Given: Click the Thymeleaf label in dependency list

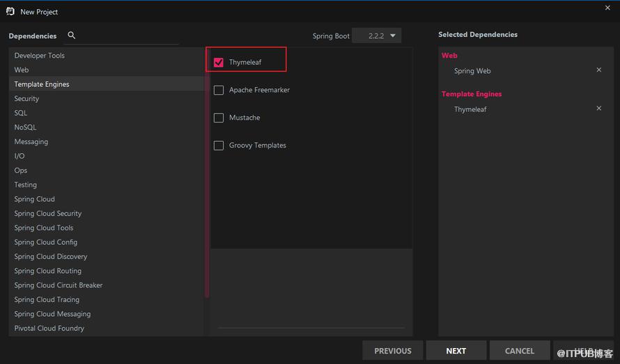Looking at the screenshot, I should coord(245,62).
